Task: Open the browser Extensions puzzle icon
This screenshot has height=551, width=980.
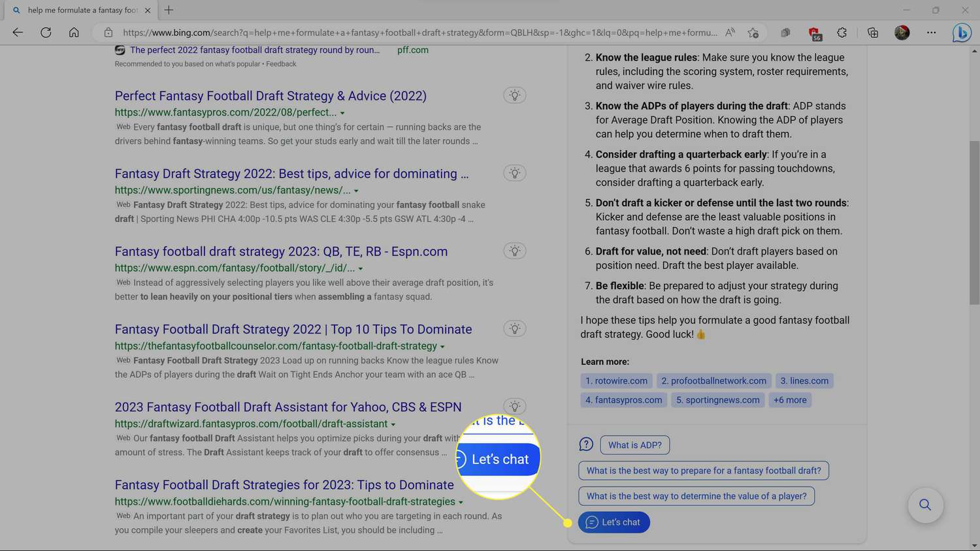Action: point(841,33)
